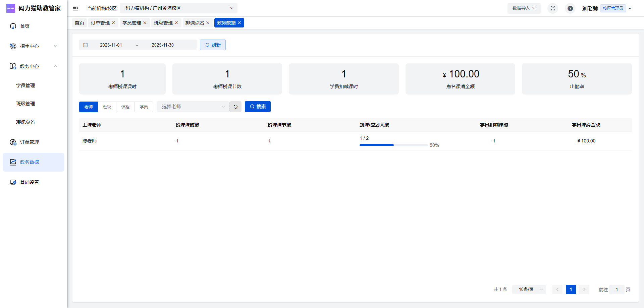Image resolution: width=644 pixels, height=308 pixels.
Task: Switch the view filter to 学员
Action: tap(144, 107)
